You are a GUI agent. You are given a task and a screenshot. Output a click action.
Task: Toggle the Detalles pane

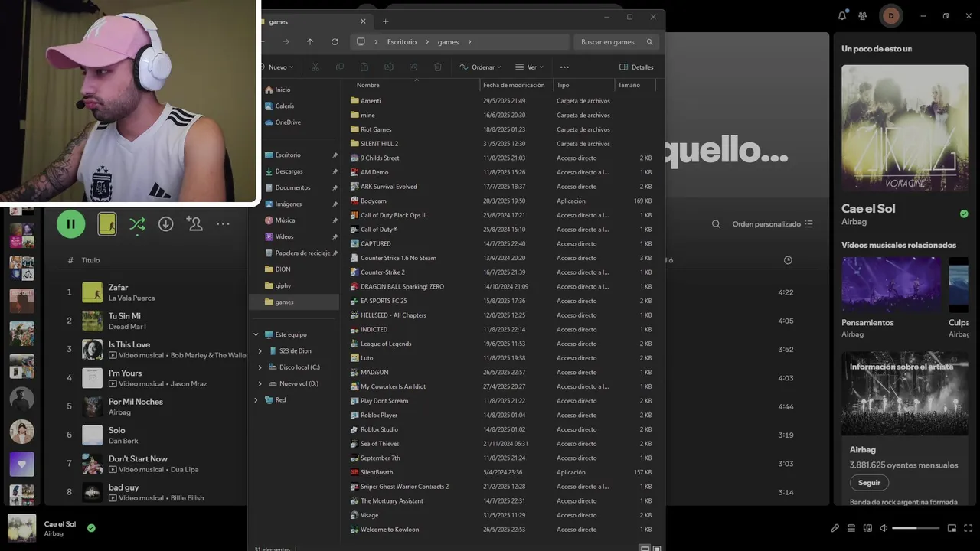[x=636, y=67]
